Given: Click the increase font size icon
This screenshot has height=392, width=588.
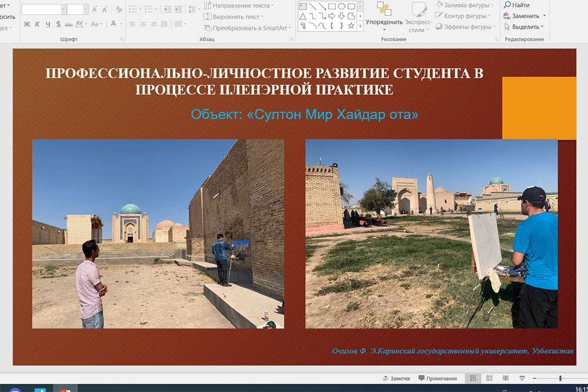Looking at the screenshot, I should tap(94, 9).
